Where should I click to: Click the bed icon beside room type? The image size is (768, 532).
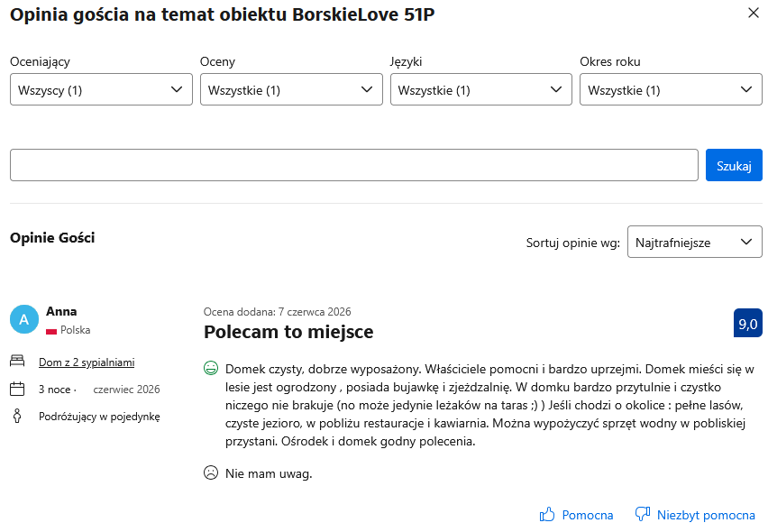[x=17, y=361]
